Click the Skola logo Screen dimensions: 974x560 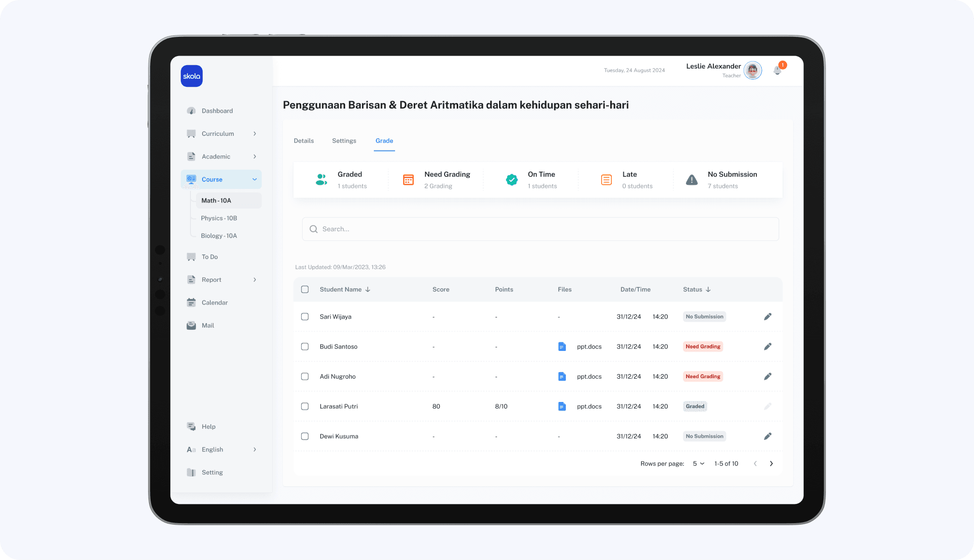click(191, 76)
